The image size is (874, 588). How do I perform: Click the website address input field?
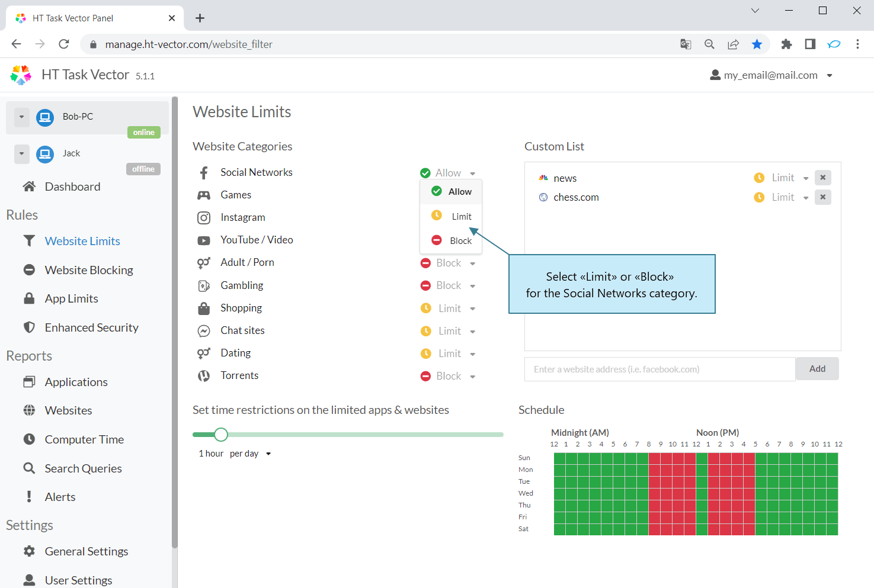(660, 369)
